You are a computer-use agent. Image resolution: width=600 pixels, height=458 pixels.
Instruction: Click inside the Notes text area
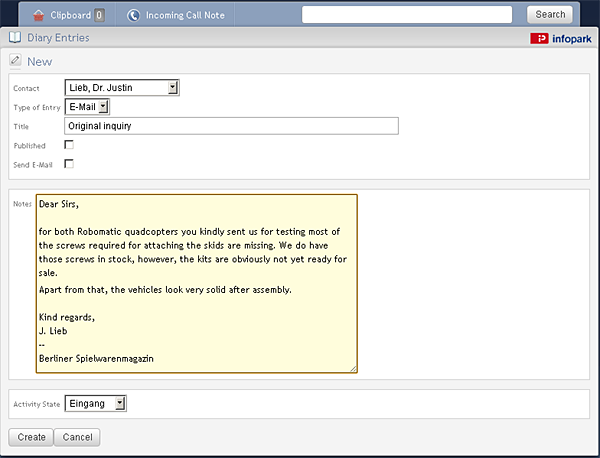click(x=197, y=284)
